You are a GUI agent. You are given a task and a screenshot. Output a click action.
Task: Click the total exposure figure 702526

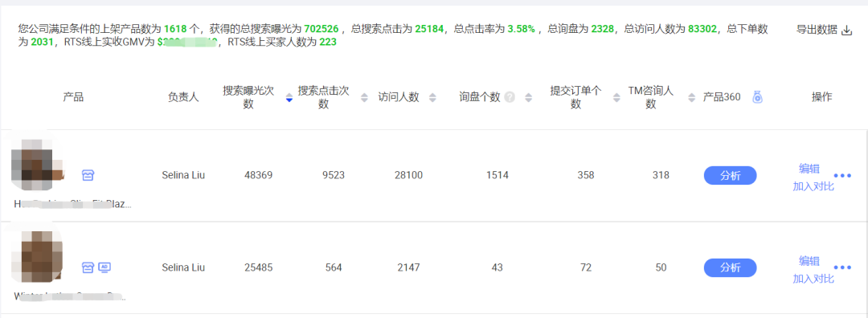pos(321,30)
